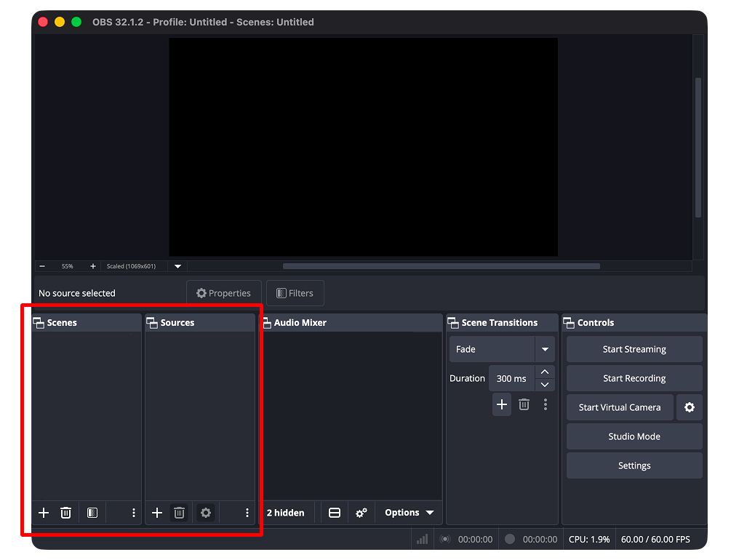Open scene filters icon in Scenes dock
This screenshot has width=739, height=560.
click(92, 513)
